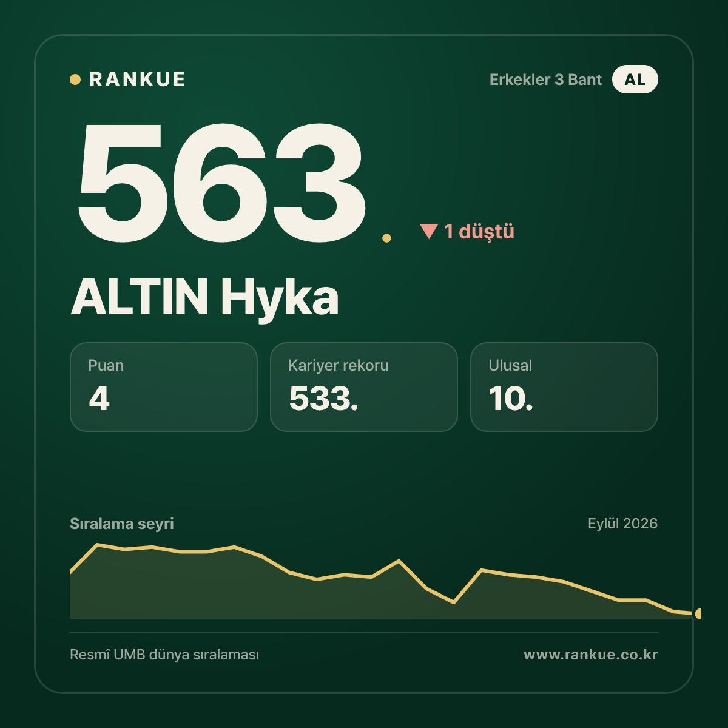Click 'Resmî UMB dünya sıralaması' footer text
Image resolution: width=728 pixels, height=728 pixels.
164,655
